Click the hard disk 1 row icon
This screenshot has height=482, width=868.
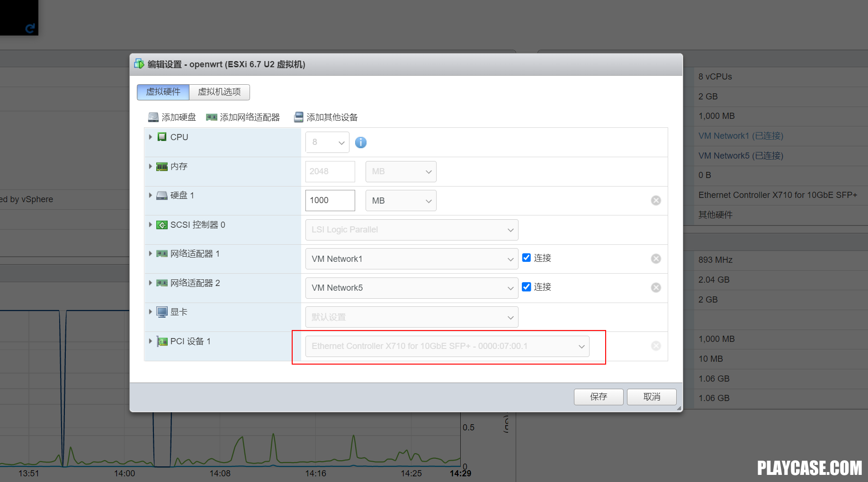162,195
